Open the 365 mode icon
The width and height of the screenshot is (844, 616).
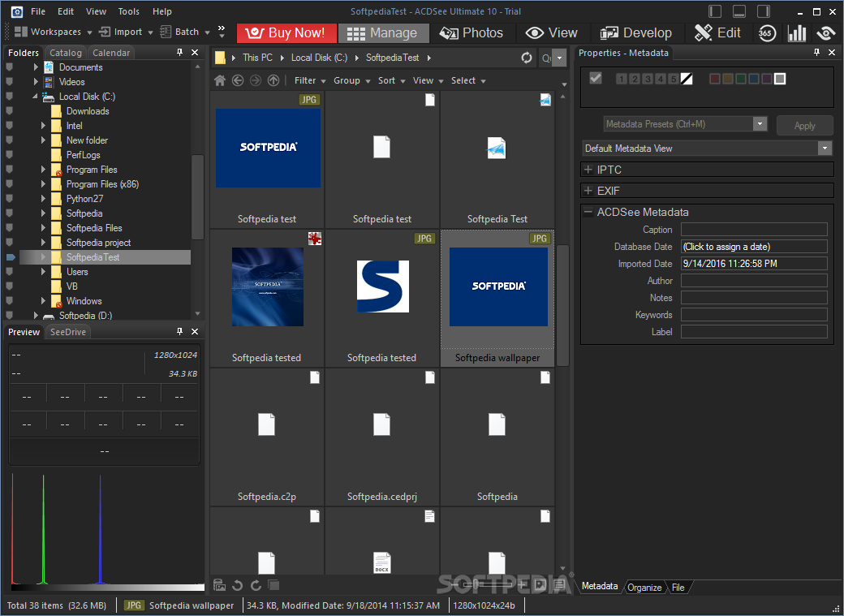pos(766,33)
